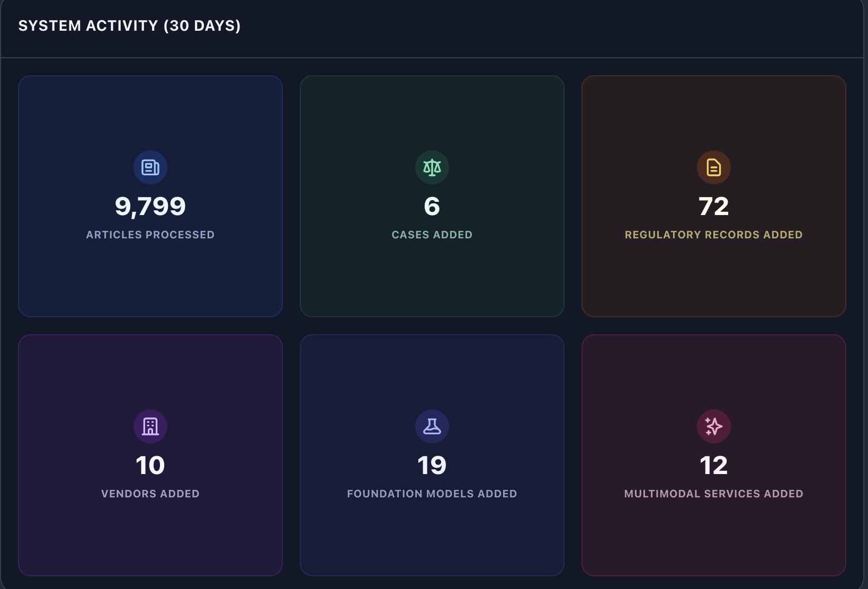This screenshot has height=589, width=868.
Task: Click the 9,799 articles count
Action: 150,206
